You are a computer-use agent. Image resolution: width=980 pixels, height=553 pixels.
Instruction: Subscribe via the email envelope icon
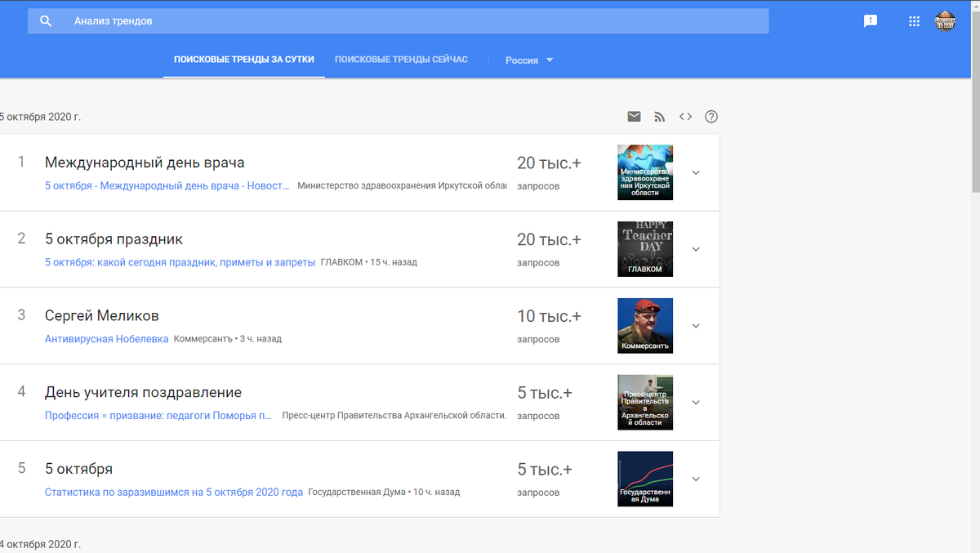pyautogui.click(x=634, y=117)
